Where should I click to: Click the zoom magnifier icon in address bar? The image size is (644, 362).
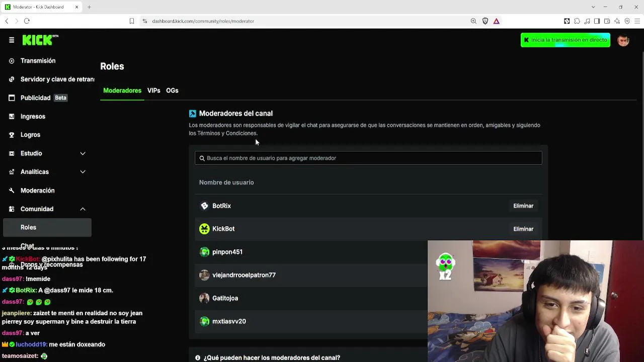(x=473, y=21)
